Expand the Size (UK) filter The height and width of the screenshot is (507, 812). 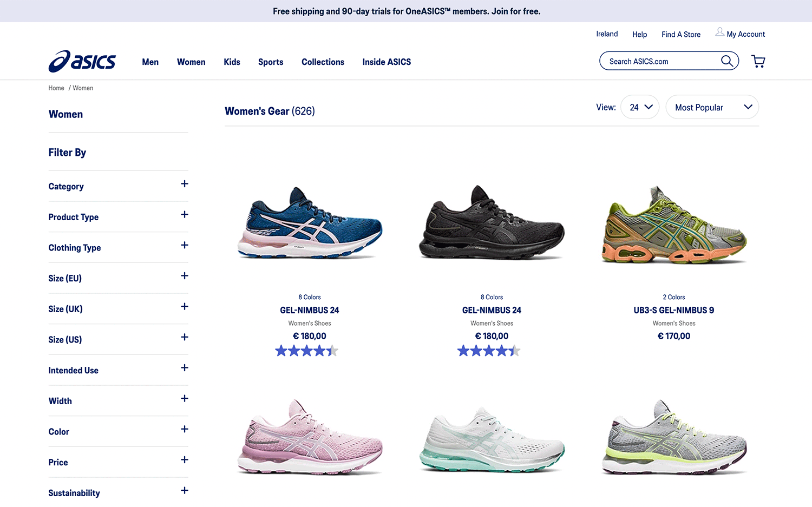click(118, 309)
